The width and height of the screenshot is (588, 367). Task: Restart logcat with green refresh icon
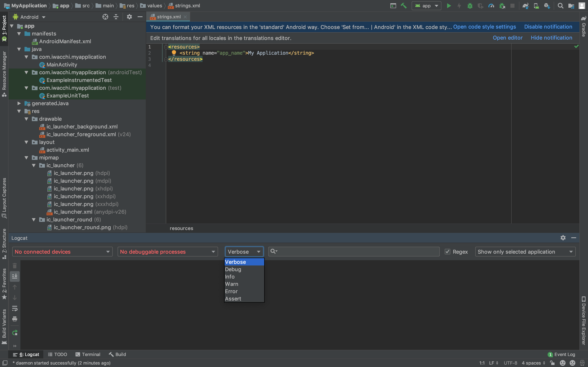[x=14, y=333]
